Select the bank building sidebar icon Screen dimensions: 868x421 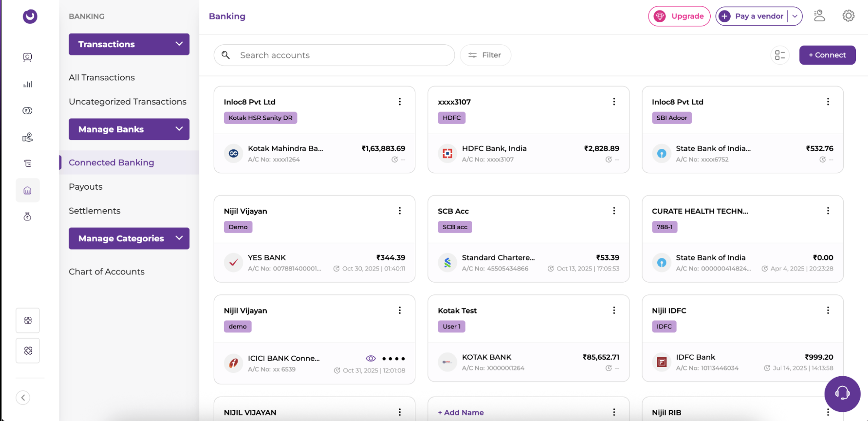coord(27,190)
